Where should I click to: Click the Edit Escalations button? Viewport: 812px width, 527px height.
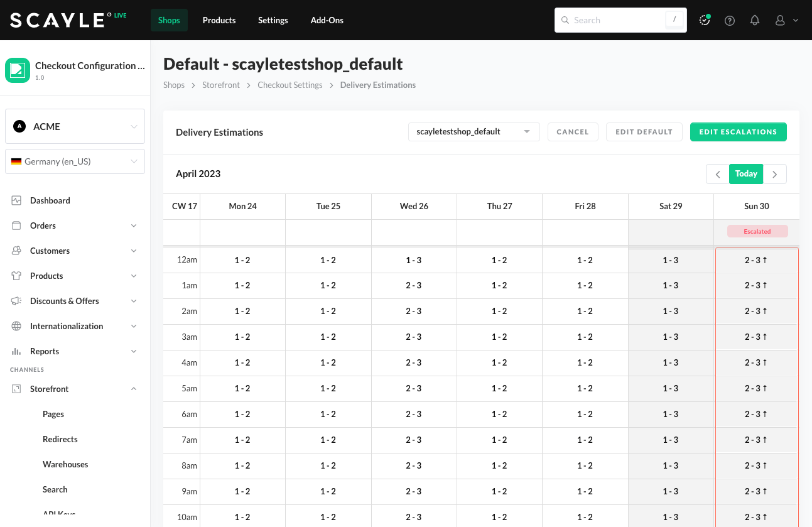point(738,132)
